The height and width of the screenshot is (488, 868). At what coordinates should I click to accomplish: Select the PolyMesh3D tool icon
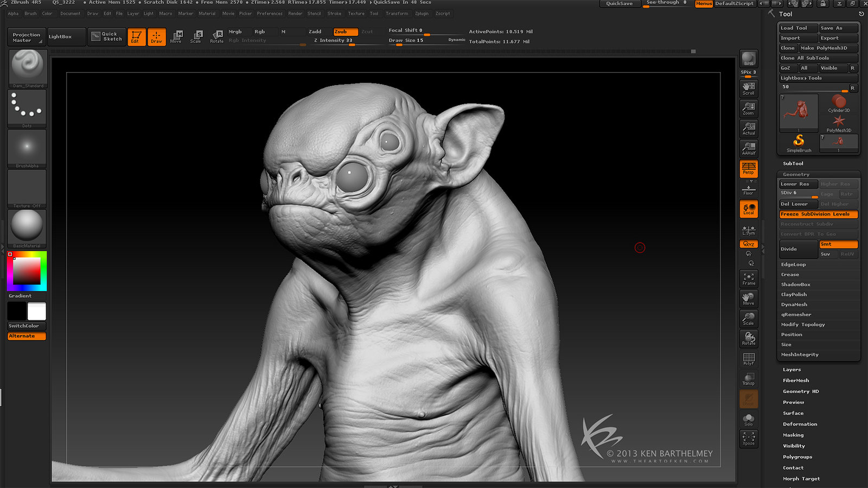click(839, 124)
